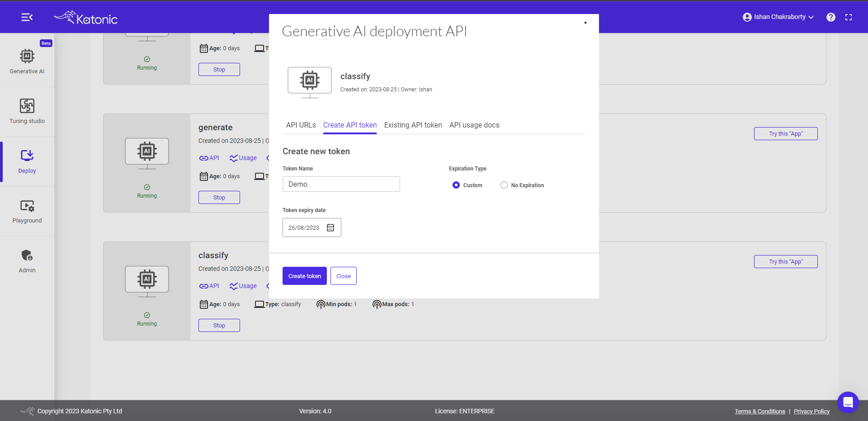This screenshot has width=868, height=421.
Task: Open Usage link for classify deployment
Action: [x=243, y=286]
